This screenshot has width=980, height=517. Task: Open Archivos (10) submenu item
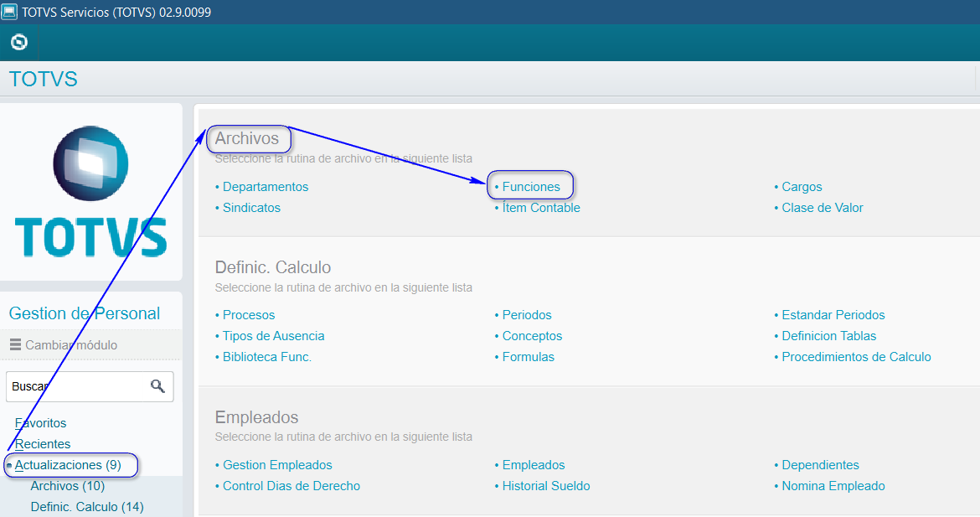click(x=67, y=486)
